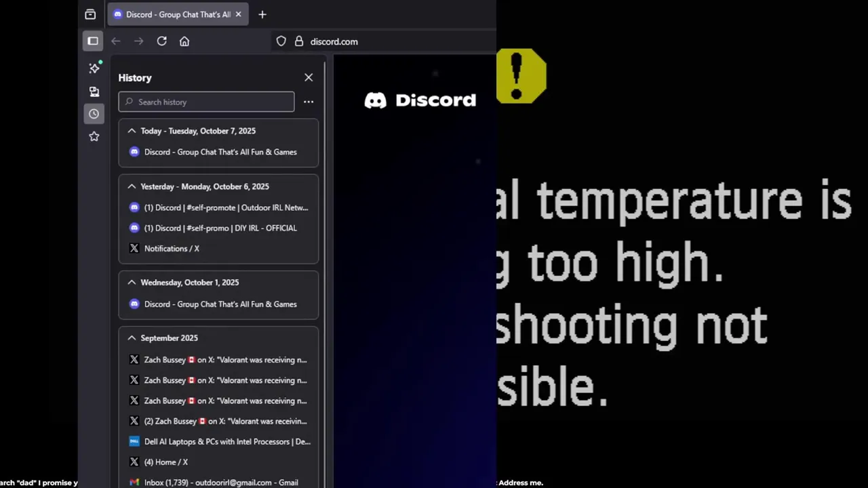This screenshot has height=488, width=868.
Task: Collapse the Wednesday, October 1, 2025 section
Action: 132,283
